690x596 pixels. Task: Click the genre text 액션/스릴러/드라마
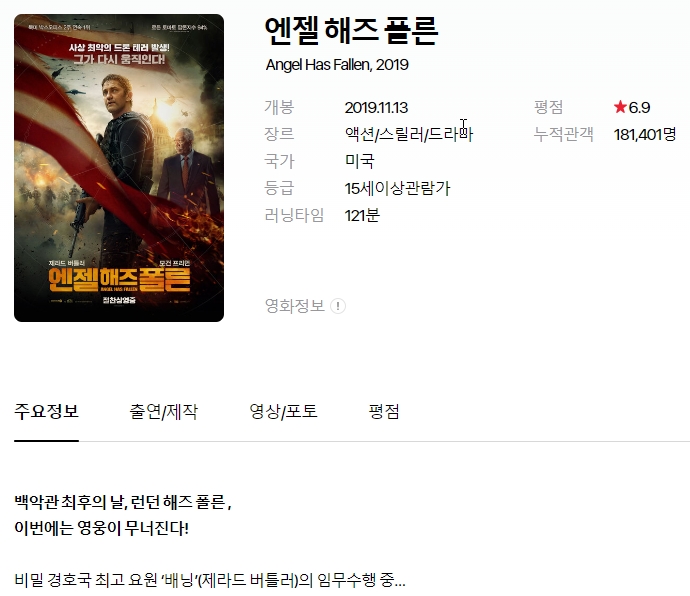[x=408, y=134]
